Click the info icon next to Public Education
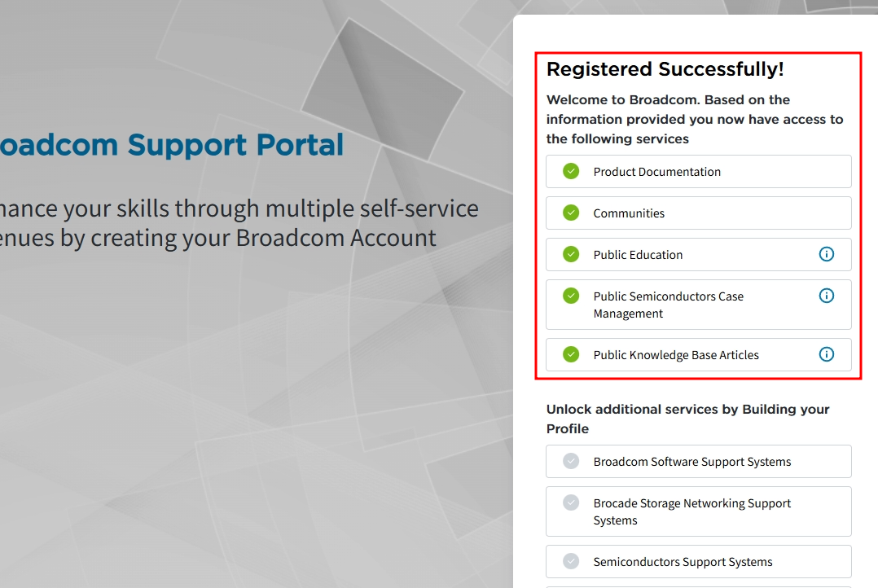The height and width of the screenshot is (588, 878). (x=827, y=254)
